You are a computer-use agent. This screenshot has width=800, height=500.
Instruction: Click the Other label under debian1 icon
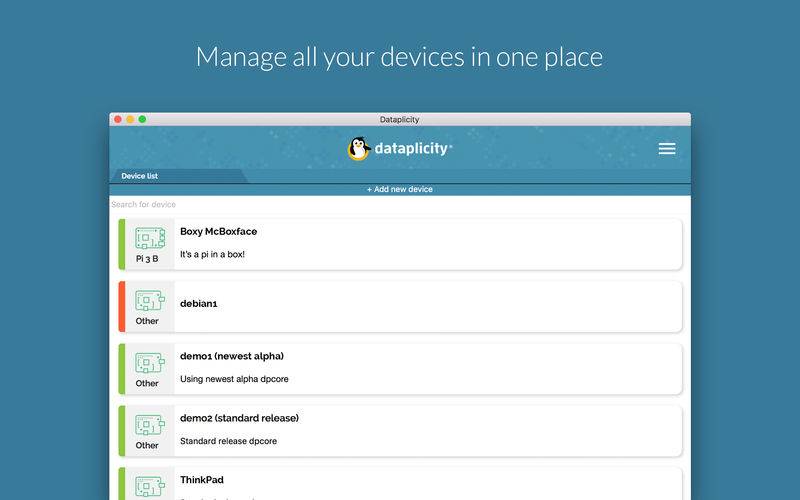147,321
